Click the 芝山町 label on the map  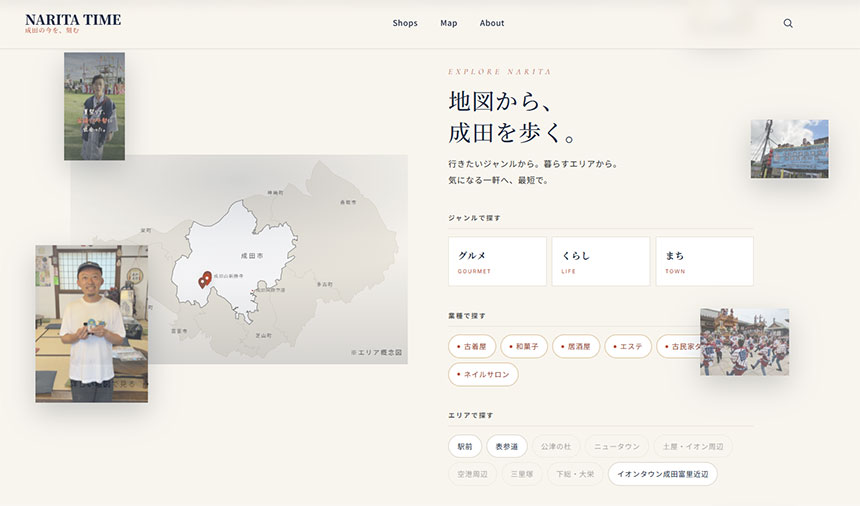tap(263, 335)
